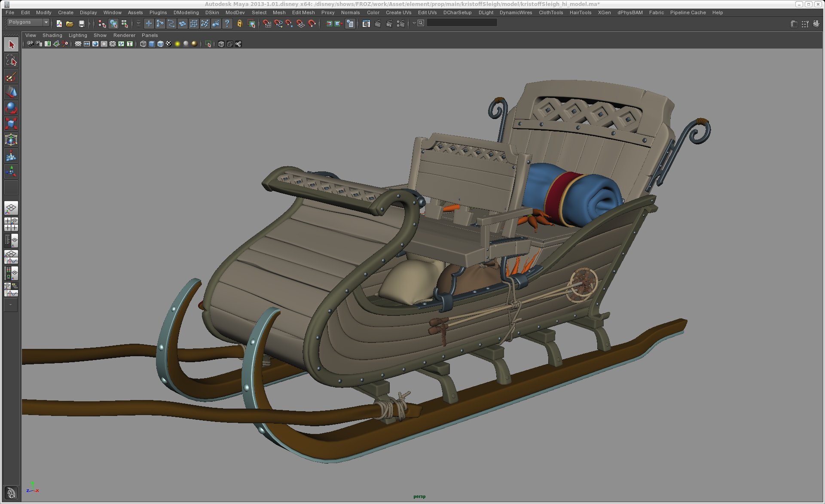Open the viewport Panels menu
825x504 pixels.
[150, 35]
